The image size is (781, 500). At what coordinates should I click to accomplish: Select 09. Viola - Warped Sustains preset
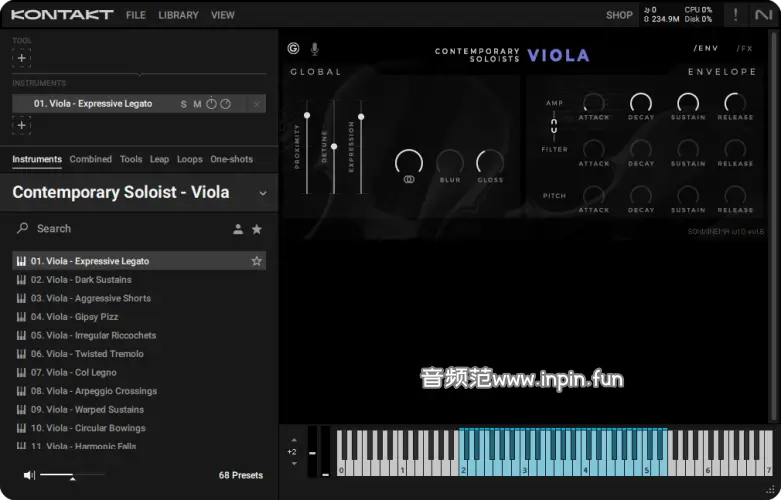139,409
